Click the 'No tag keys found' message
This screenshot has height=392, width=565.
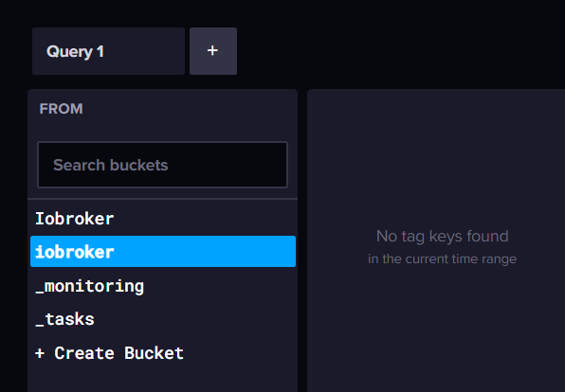coord(442,237)
